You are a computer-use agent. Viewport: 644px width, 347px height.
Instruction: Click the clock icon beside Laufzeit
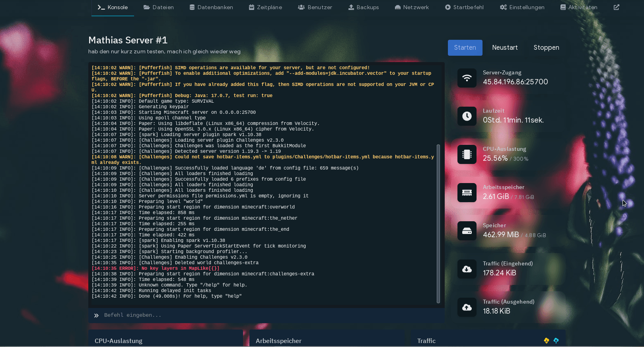[467, 116]
